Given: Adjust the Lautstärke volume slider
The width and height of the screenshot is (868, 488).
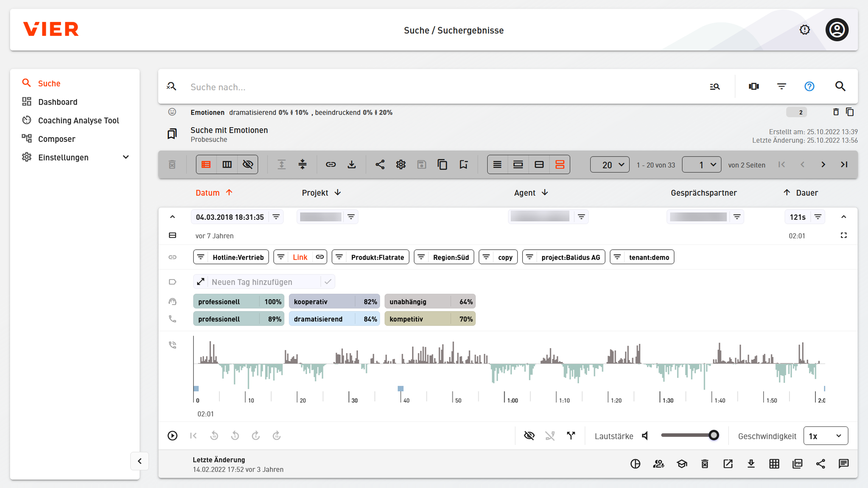Looking at the screenshot, I should pyautogui.click(x=713, y=435).
